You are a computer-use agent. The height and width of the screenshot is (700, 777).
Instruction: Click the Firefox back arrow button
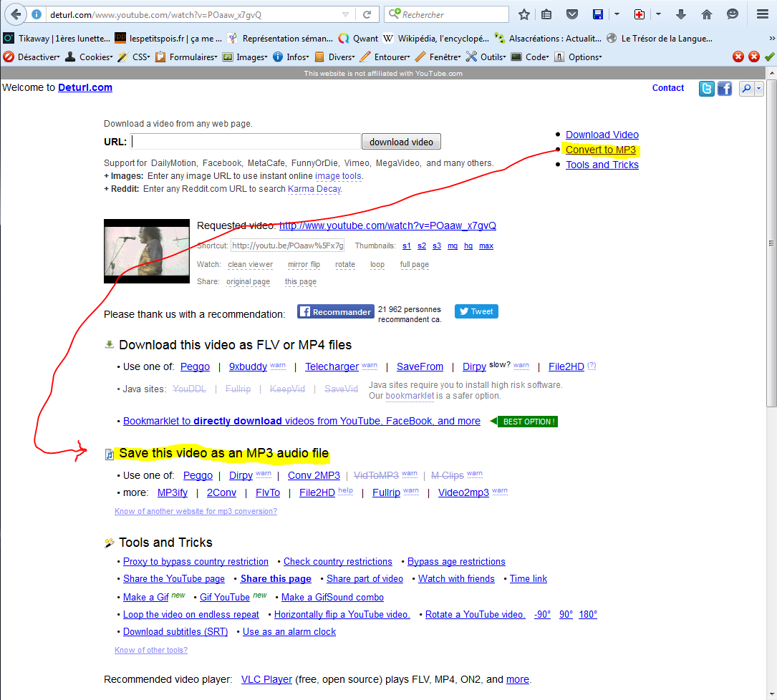[x=16, y=14]
